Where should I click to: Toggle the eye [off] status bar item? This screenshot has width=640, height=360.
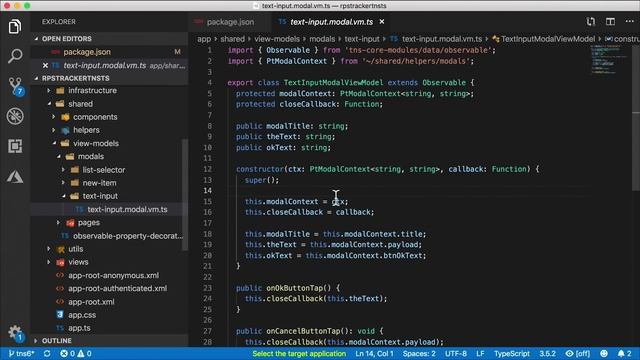578,353
